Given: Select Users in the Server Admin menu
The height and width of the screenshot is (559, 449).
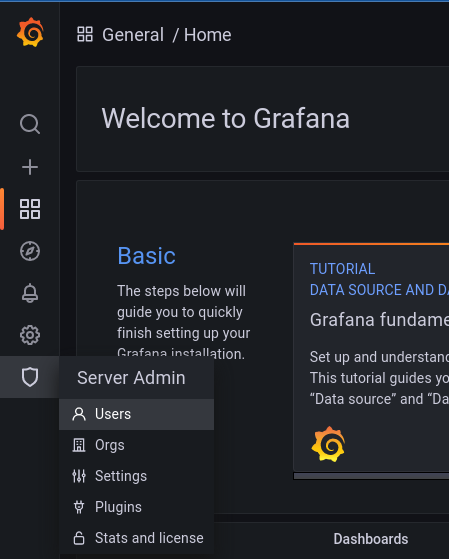Looking at the screenshot, I should point(137,414).
